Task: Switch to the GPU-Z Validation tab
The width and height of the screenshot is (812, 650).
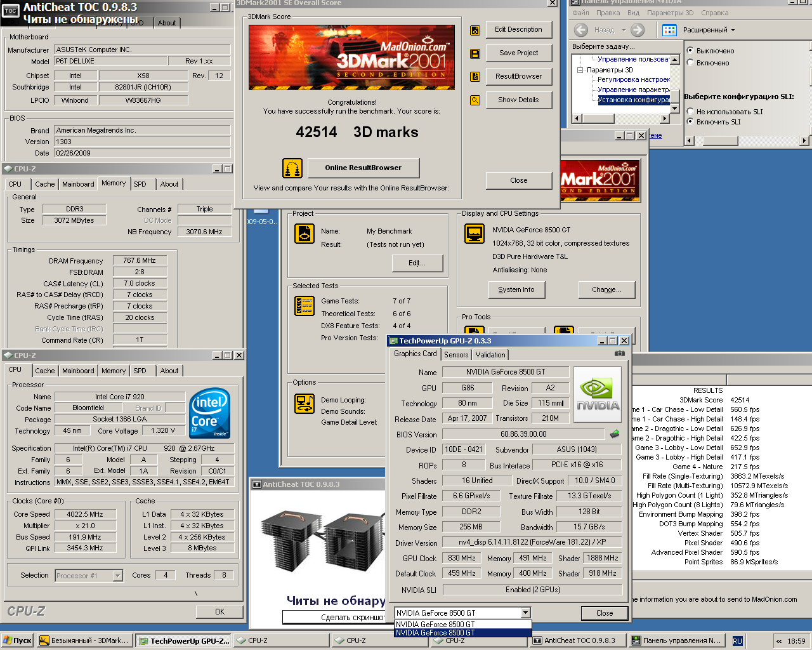Action: (490, 355)
